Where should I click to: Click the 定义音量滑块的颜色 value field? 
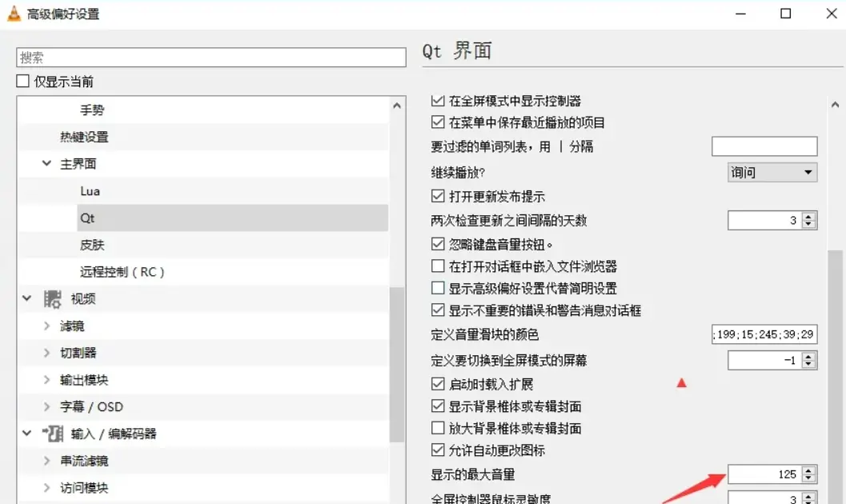point(764,334)
